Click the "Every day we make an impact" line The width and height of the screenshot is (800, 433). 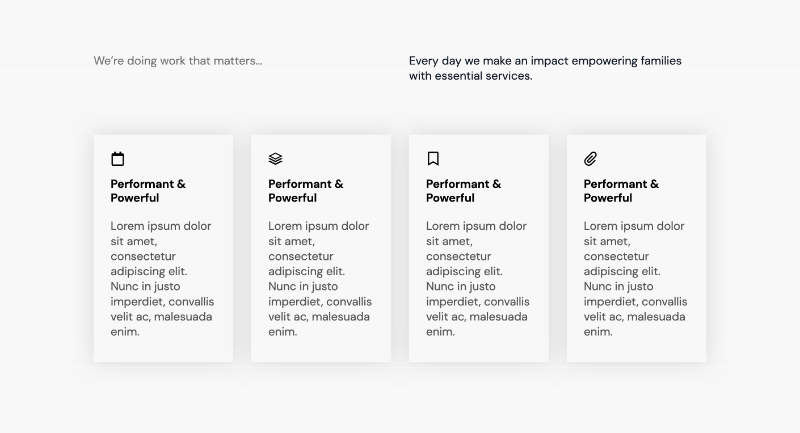click(545, 61)
